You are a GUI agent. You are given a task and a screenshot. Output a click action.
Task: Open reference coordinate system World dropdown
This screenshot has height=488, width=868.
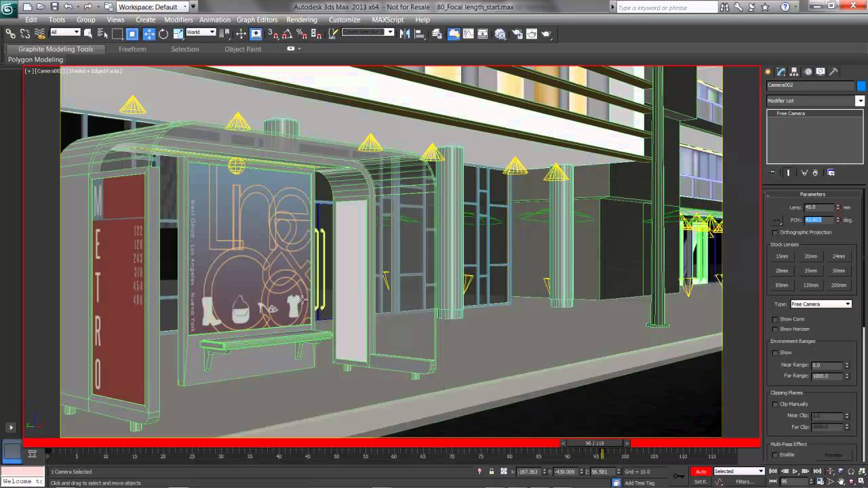point(201,32)
